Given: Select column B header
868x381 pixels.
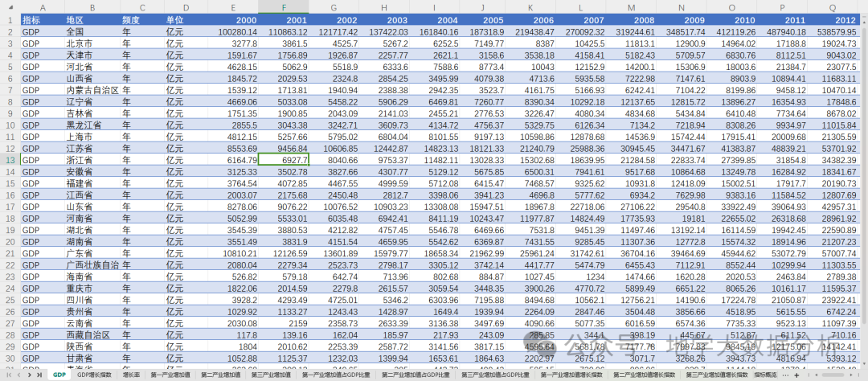Looking at the screenshot, I should click(92, 8).
